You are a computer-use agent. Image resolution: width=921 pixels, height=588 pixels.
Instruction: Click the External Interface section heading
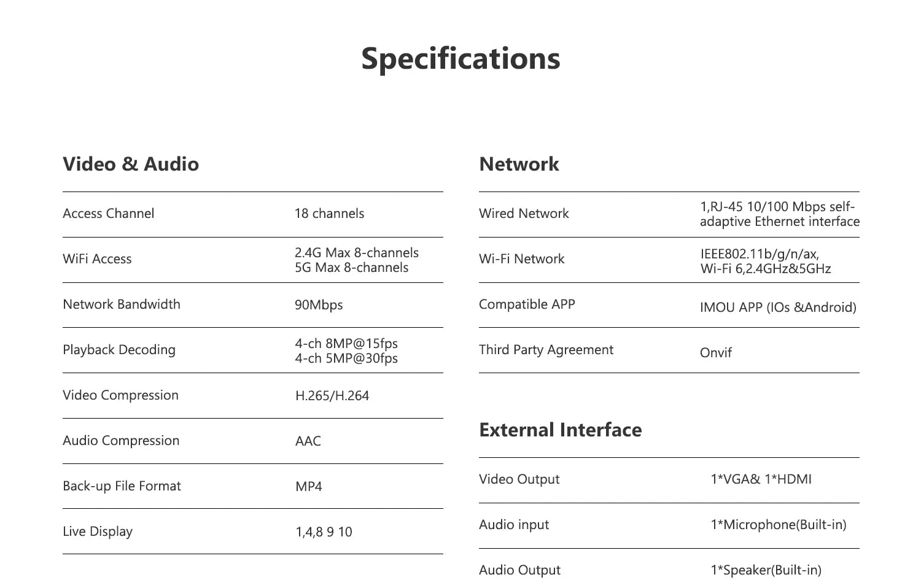(560, 430)
